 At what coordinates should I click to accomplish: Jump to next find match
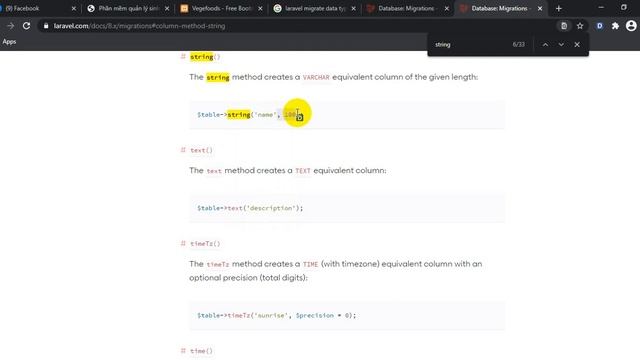561,44
